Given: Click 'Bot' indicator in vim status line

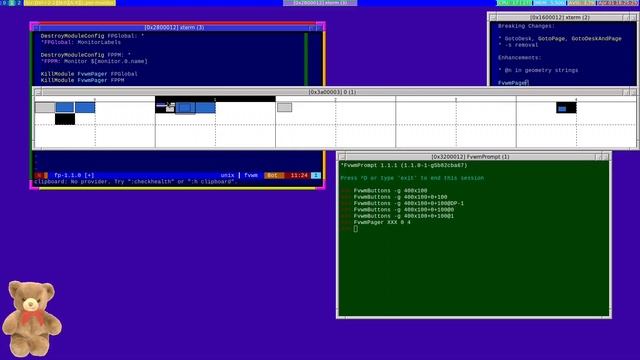Looking at the screenshot, I should [x=272, y=175].
